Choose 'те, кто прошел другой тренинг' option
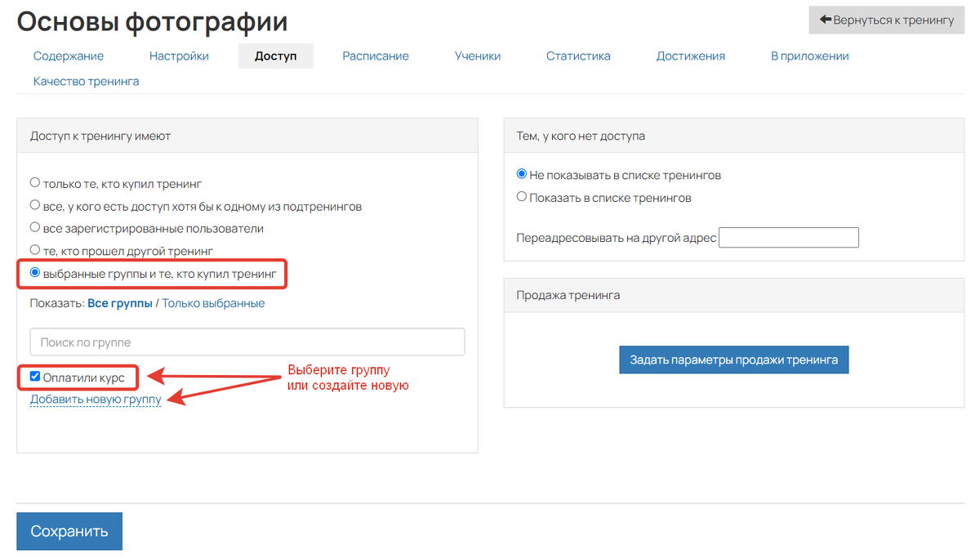This screenshot has height=559, width=980. click(34, 250)
